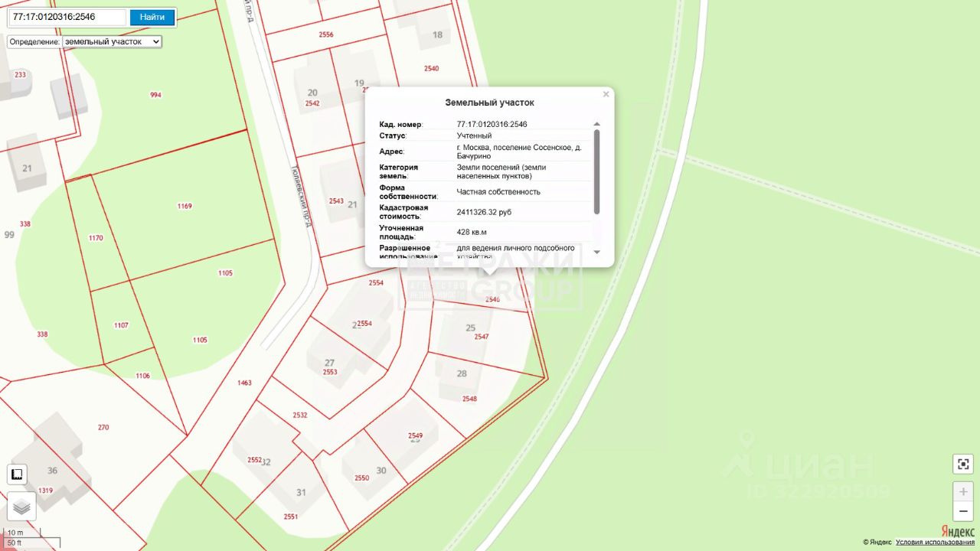Click the popup scrollbar up arrow

tap(597, 124)
